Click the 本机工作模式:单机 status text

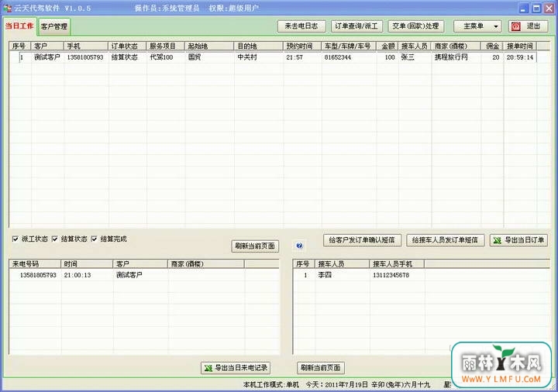tap(271, 384)
